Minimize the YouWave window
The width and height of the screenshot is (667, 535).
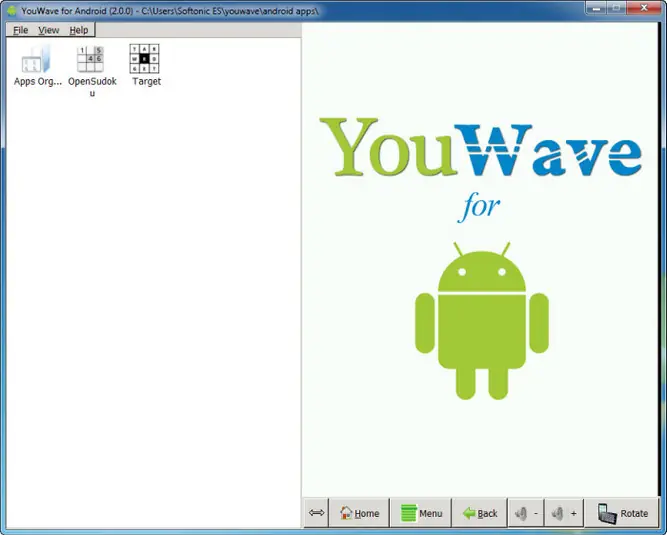596,8
